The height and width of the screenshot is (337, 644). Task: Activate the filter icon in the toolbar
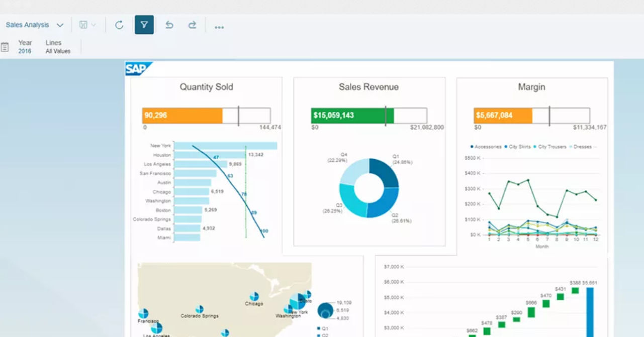pyautogui.click(x=144, y=25)
